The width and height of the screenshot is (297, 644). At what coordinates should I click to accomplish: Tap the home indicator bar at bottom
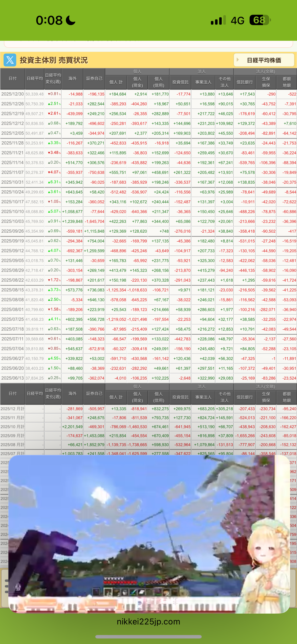(x=148, y=636)
